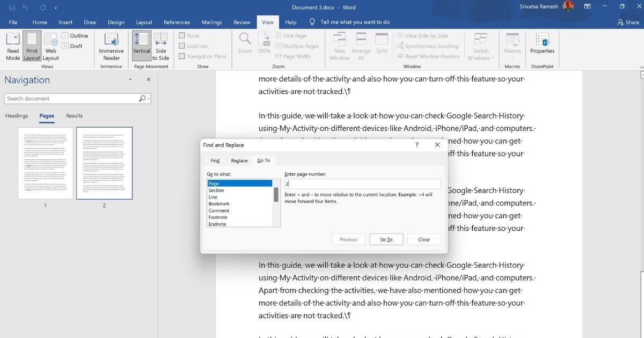Click Tell me what you want to do
Viewport: 644px width, 338px height.
(349, 23)
